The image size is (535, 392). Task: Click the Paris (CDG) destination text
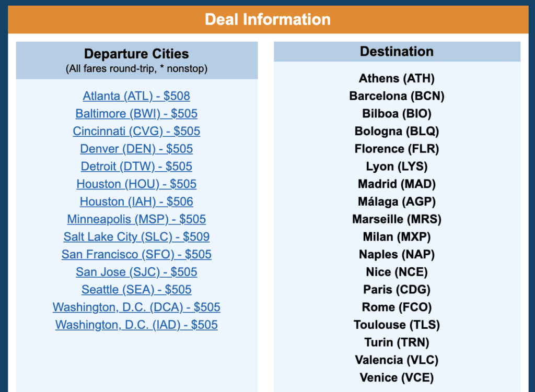(x=397, y=290)
